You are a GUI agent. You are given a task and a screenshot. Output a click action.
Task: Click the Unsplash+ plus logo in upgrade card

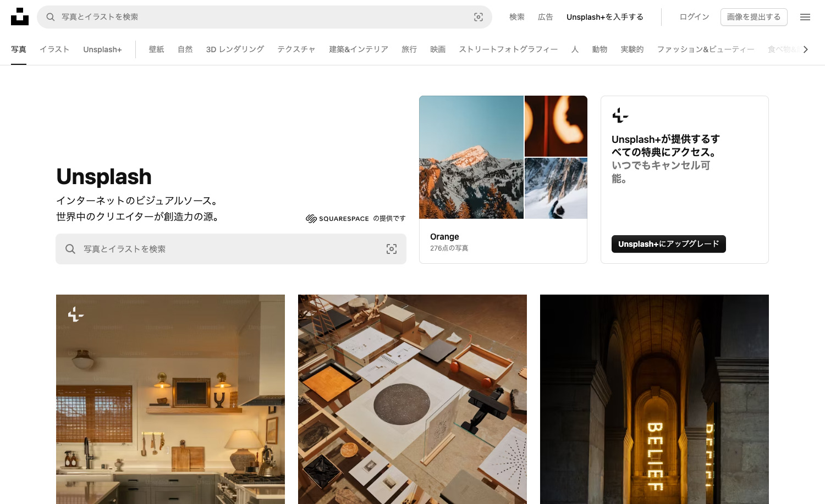(x=620, y=115)
